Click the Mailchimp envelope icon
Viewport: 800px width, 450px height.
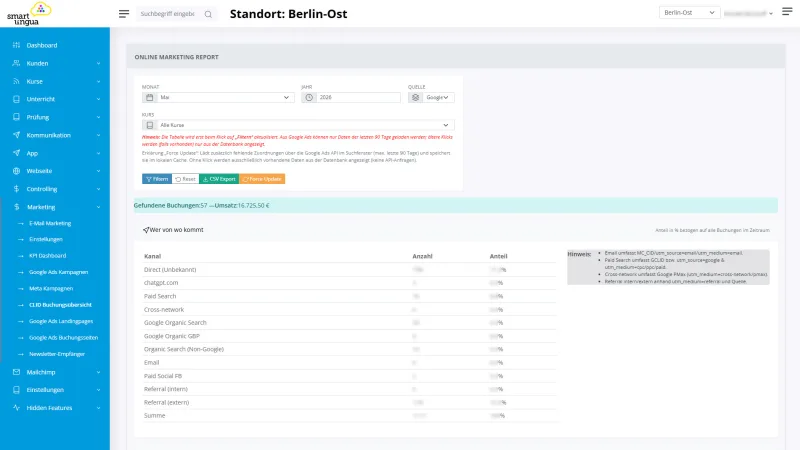coord(16,372)
